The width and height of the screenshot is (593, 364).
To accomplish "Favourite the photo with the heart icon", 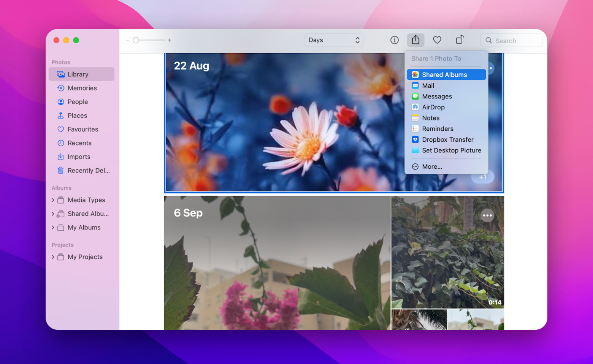I will coord(437,40).
